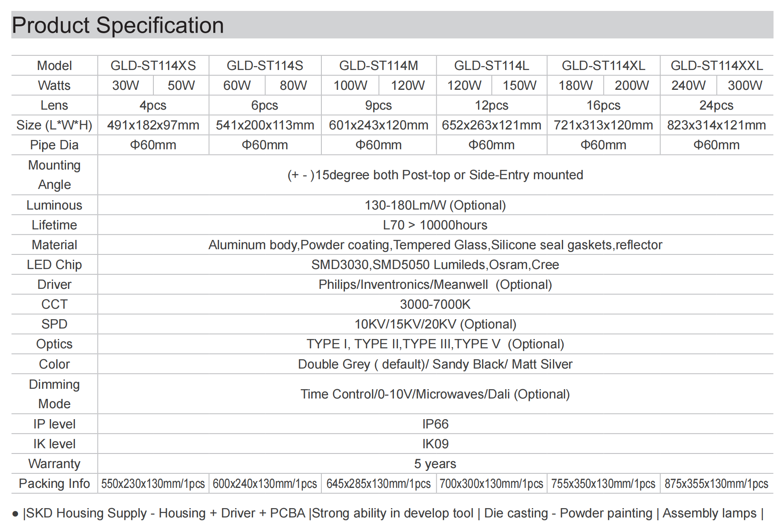Click size 491x182x97mm cell
Viewport: 780px width, 532px height.
point(153,125)
